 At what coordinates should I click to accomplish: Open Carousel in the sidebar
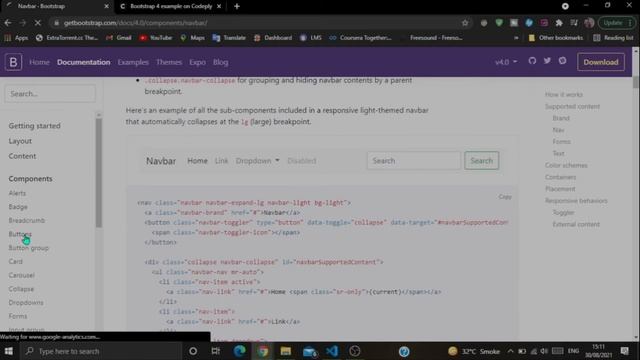[x=22, y=275]
